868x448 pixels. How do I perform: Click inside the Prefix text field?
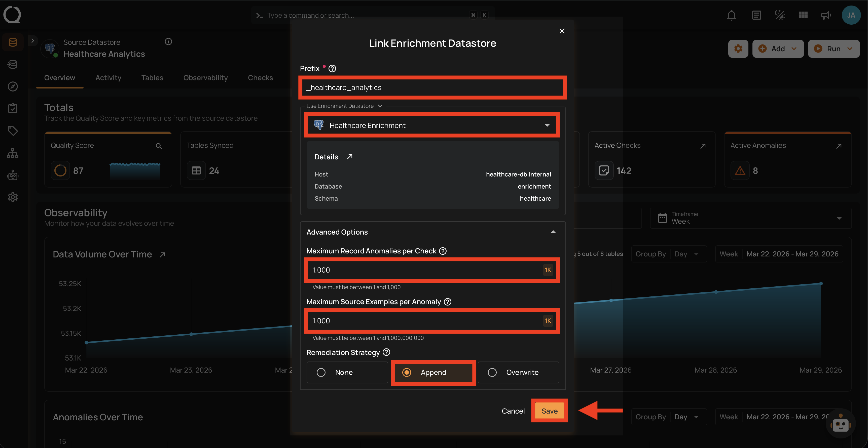click(x=432, y=87)
